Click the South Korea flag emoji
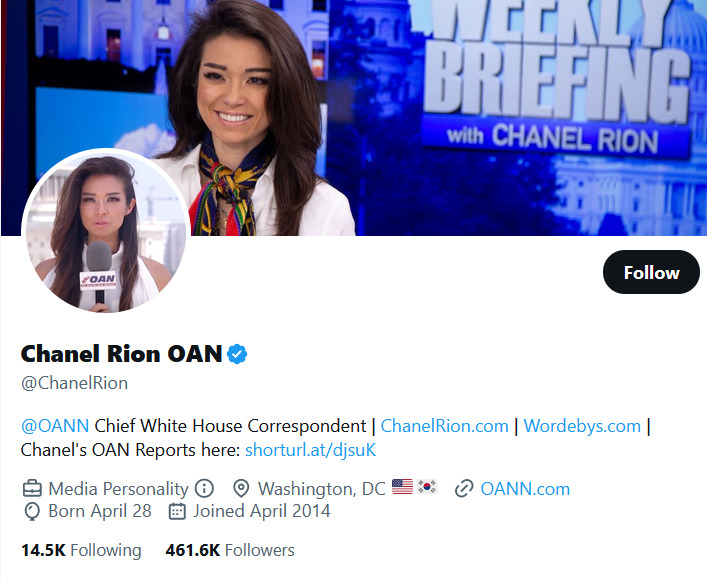The image size is (707, 579). click(427, 487)
